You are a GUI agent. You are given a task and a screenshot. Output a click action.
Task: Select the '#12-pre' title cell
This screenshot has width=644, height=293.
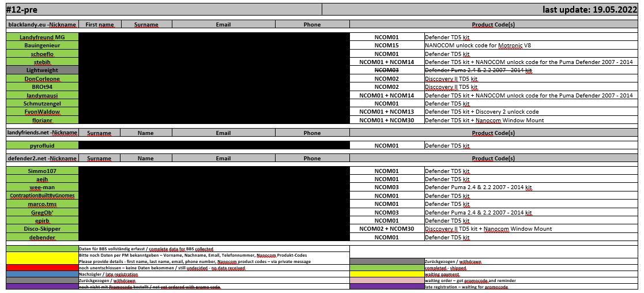[x=164, y=9]
